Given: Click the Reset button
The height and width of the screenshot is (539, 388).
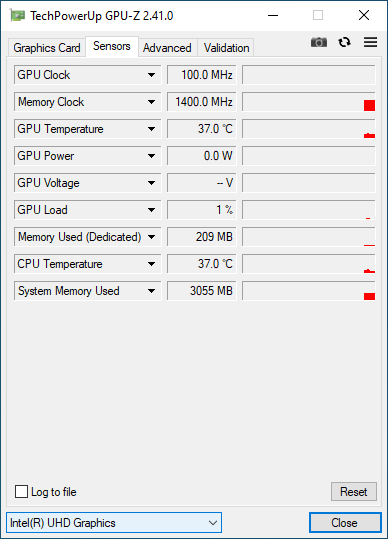Looking at the screenshot, I should 354,492.
